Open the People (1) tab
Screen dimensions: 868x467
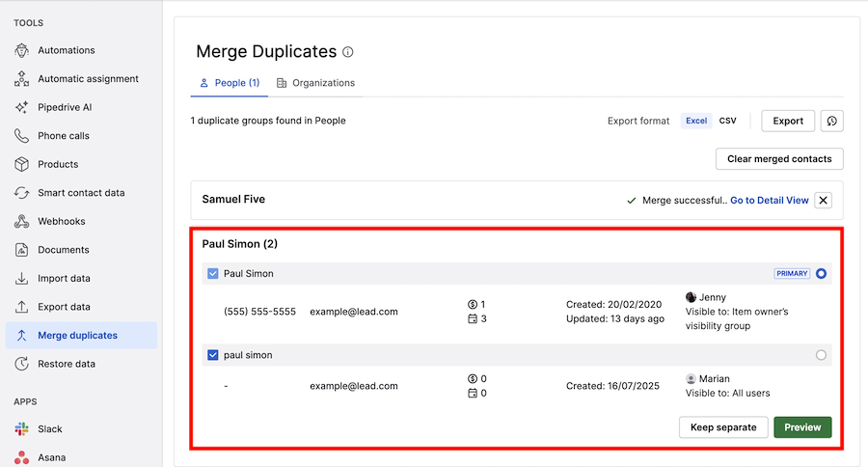point(230,83)
